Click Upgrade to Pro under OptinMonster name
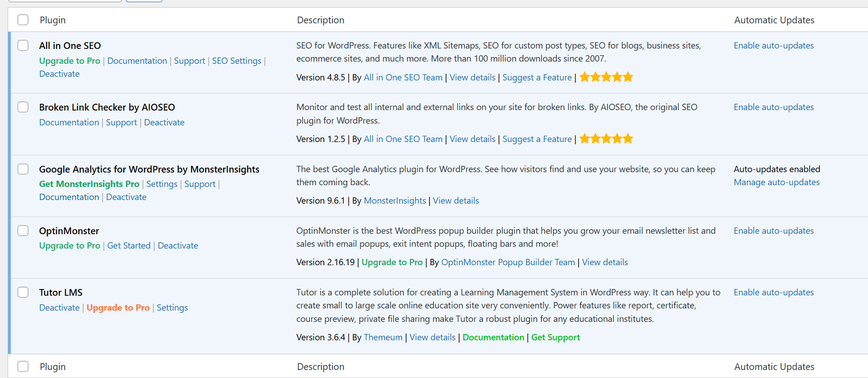The width and height of the screenshot is (868, 378). [x=69, y=246]
